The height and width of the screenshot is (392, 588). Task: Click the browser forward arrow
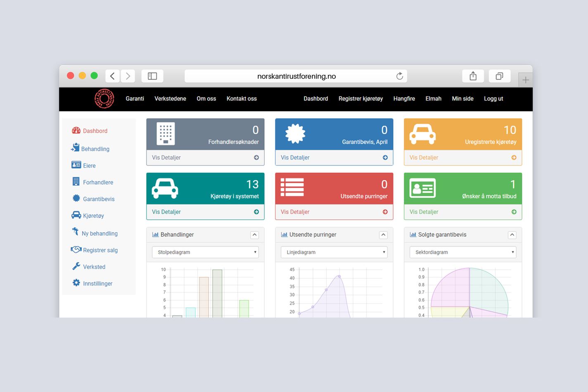tap(128, 76)
